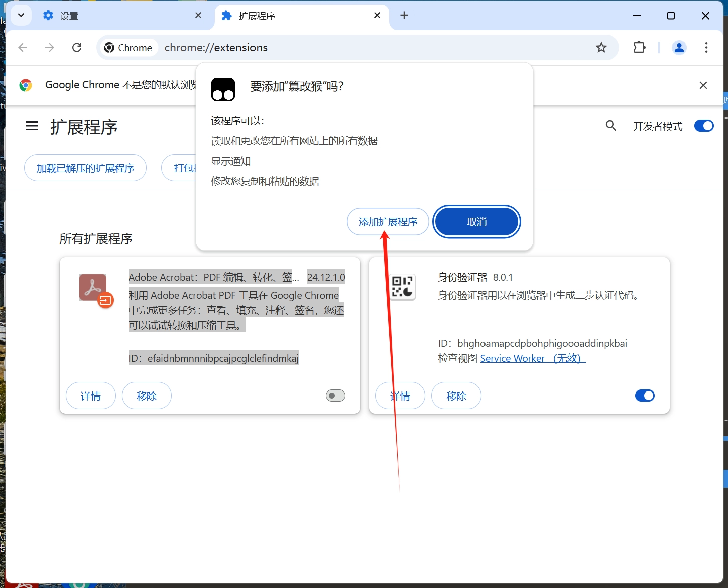Click the 扩展程序 page title

click(84, 127)
